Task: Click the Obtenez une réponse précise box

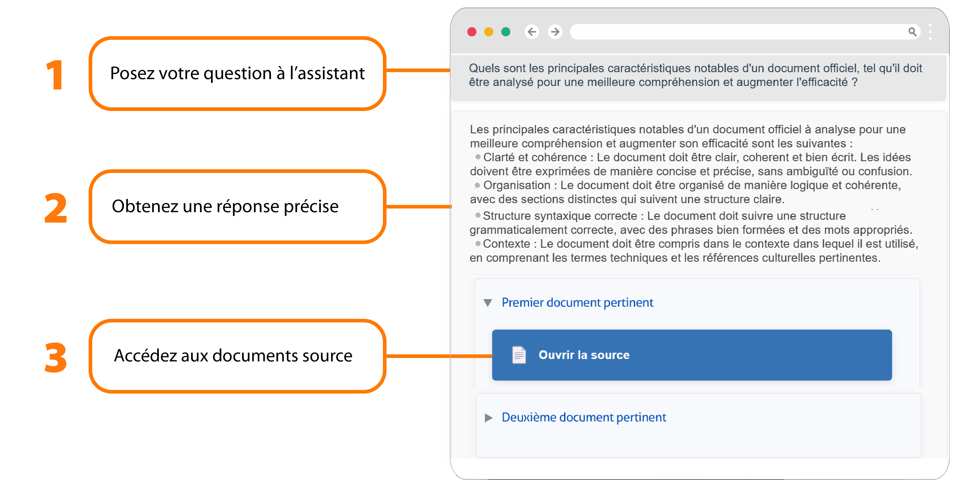Action: (x=237, y=206)
